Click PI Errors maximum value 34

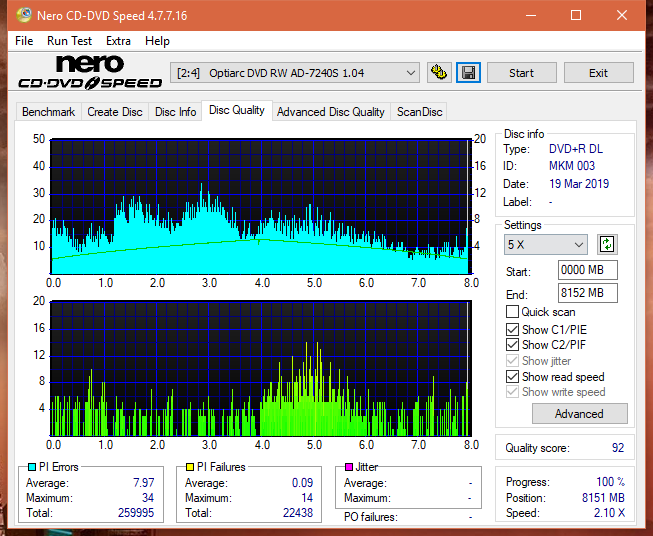(148, 497)
